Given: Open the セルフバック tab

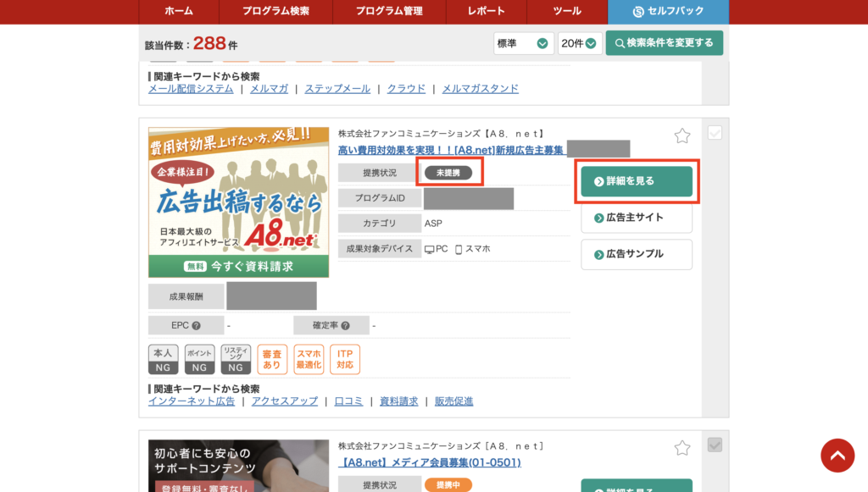Looking at the screenshot, I should pyautogui.click(x=668, y=11).
